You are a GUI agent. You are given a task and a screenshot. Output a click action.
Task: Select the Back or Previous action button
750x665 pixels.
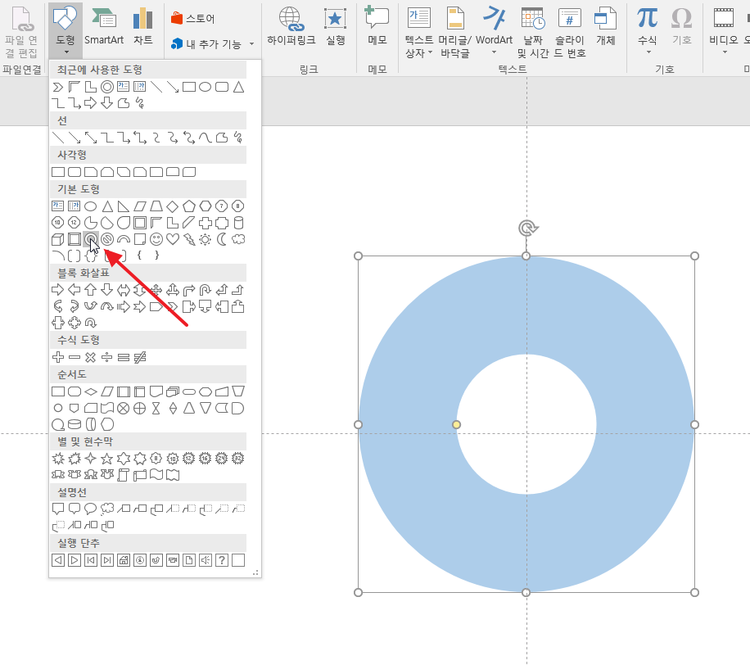pos(58,560)
